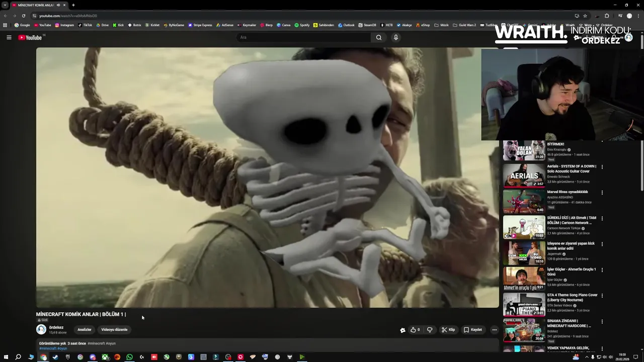644x362 pixels.
Task: Open the Canva bookmark
Action: pyautogui.click(x=283, y=25)
